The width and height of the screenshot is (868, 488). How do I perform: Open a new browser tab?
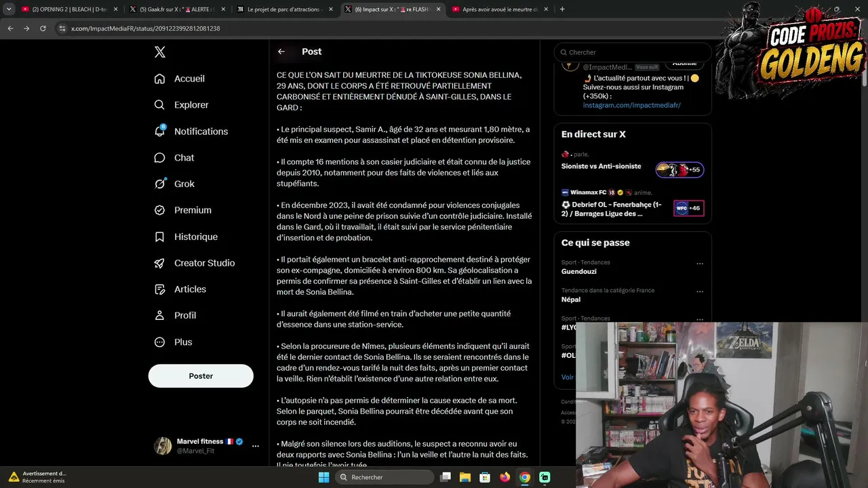pyautogui.click(x=562, y=9)
